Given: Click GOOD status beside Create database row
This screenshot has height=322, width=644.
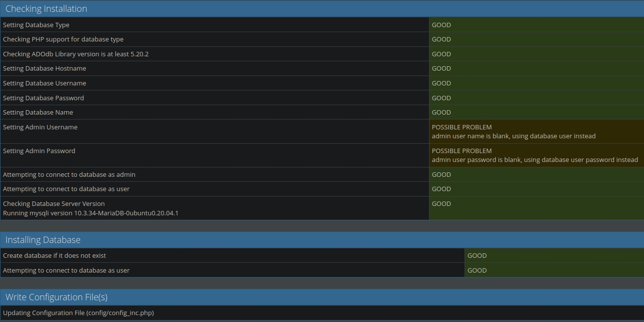Looking at the screenshot, I should click(477, 256).
